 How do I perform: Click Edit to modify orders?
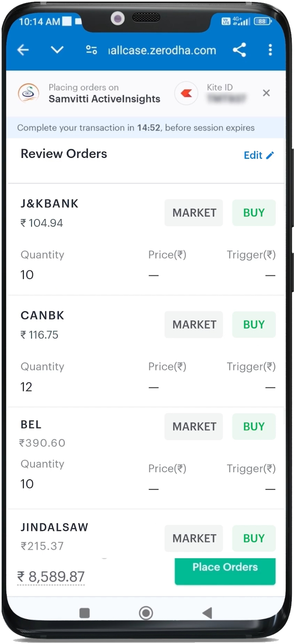259,155
